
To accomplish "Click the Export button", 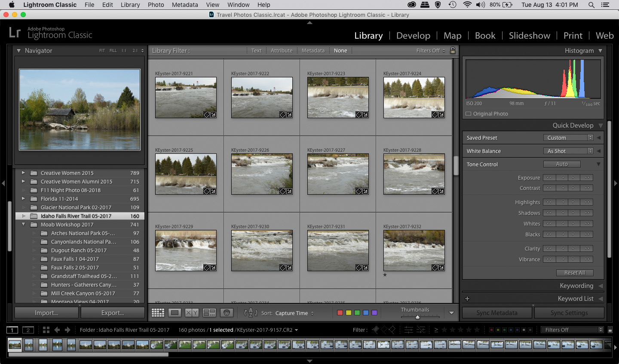I will 113,313.
